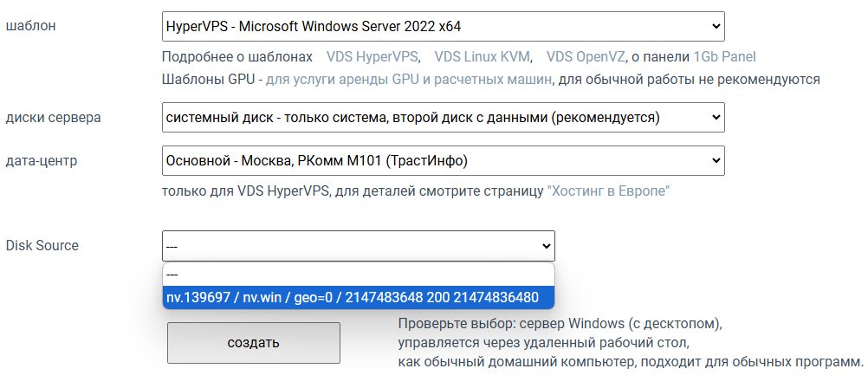
Task: Click the 'Подробнее о шаблонах' text
Action: 236,57
